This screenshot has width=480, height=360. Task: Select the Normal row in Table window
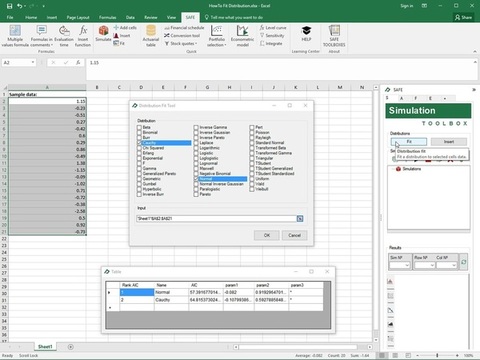coord(215,292)
